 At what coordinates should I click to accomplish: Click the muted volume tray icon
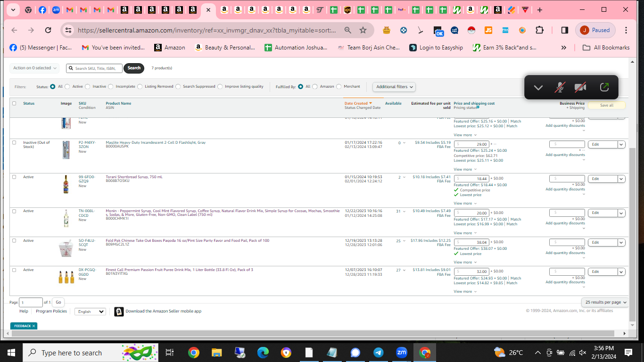(x=583, y=353)
